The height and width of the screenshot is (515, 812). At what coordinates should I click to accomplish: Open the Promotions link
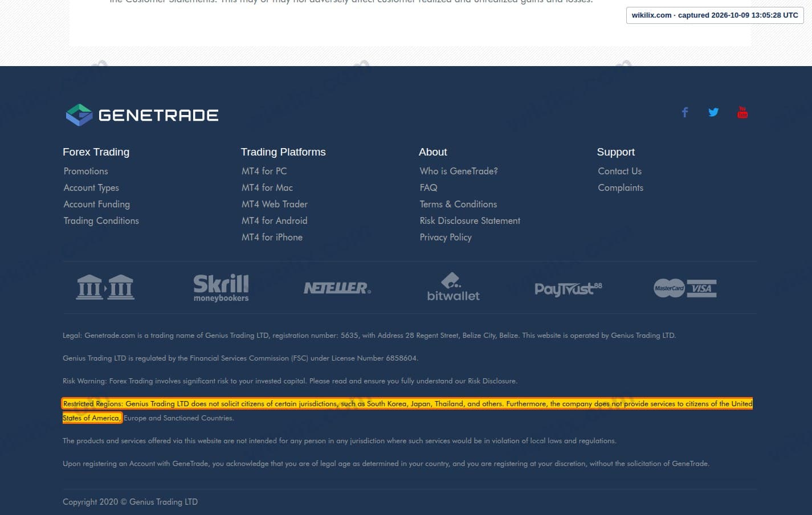85,171
